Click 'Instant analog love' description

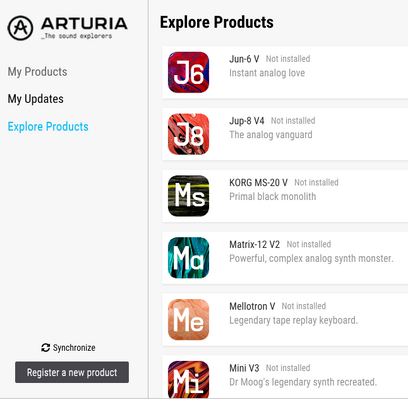tap(267, 73)
